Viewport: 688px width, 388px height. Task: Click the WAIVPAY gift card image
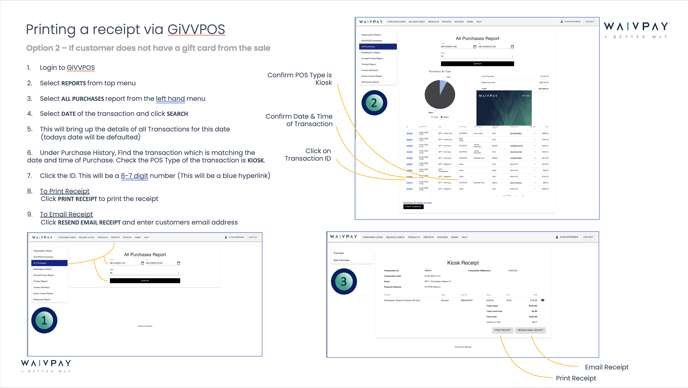[504, 108]
